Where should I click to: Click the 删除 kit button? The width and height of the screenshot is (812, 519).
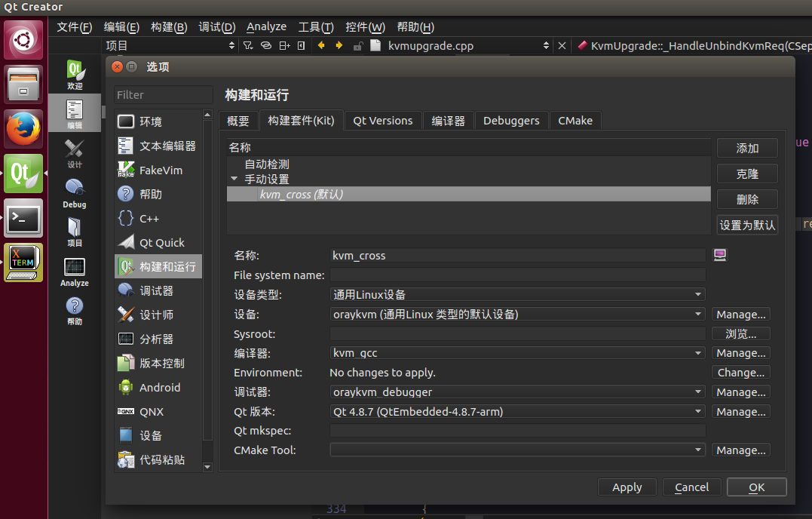pyautogui.click(x=747, y=199)
